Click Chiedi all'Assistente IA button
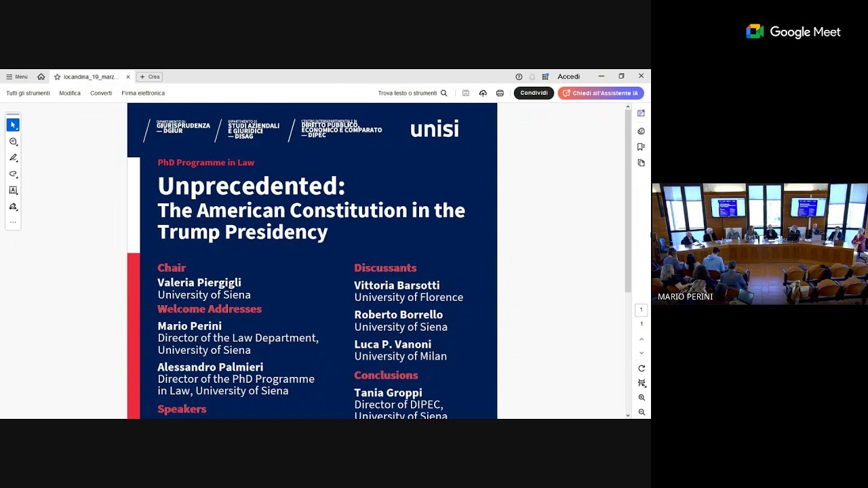The height and width of the screenshot is (488, 868). 601,93
